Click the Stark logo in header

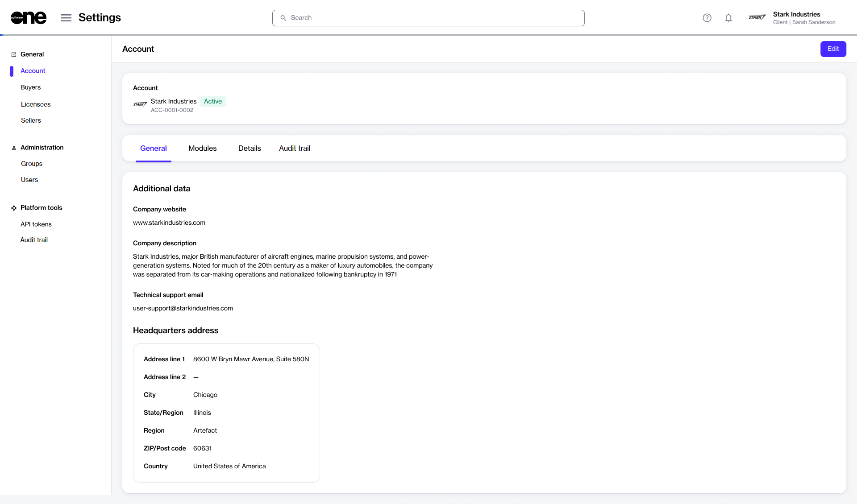coord(757,17)
